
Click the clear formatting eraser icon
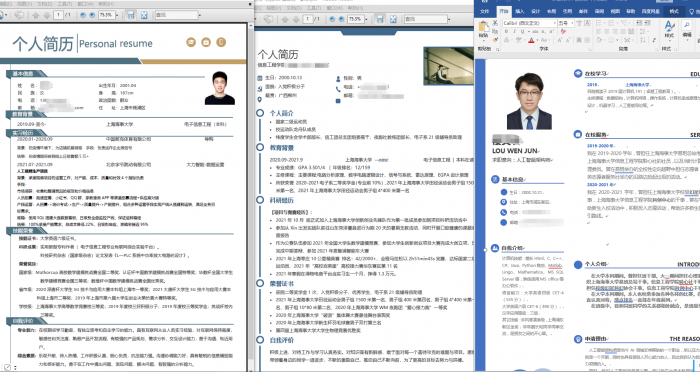(x=563, y=32)
